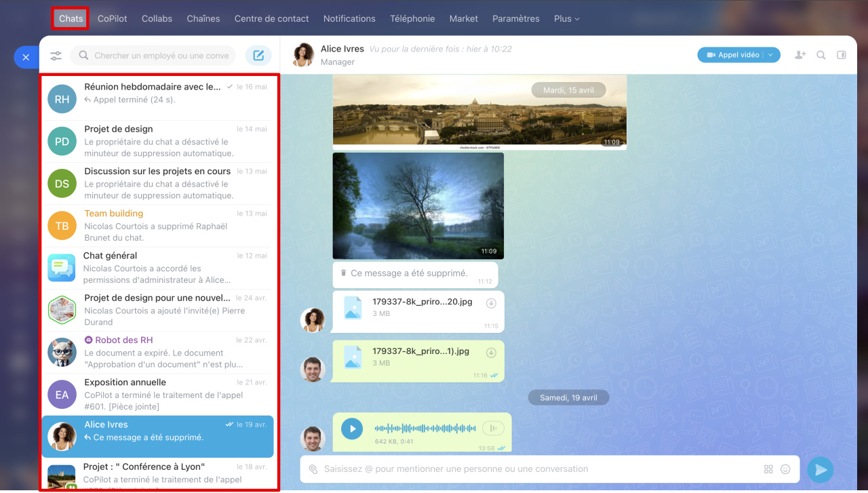Open the Exposition annuelle chat

158,394
